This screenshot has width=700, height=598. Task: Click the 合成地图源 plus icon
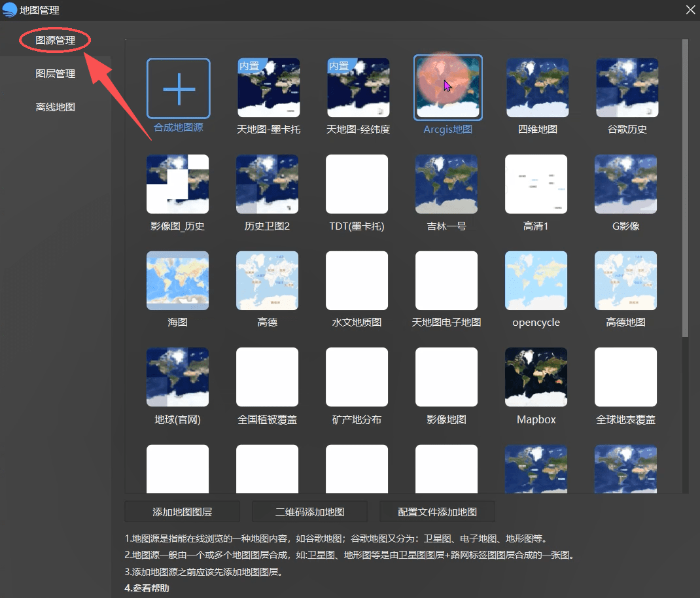tap(178, 88)
